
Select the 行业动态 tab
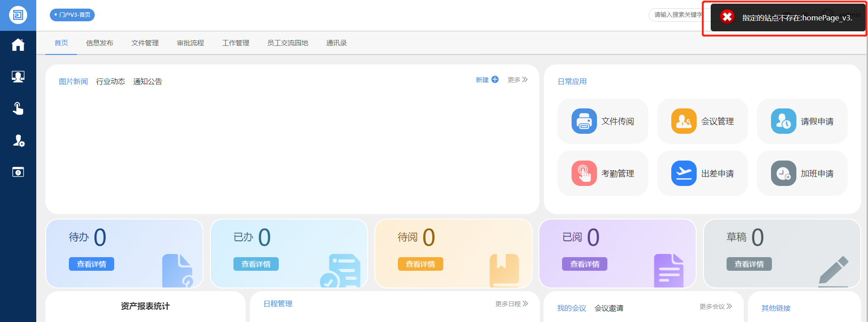(x=111, y=81)
